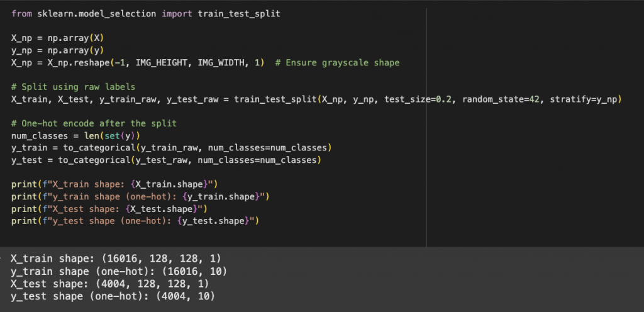
Task: Click the 'y_test = to_categorical' line
Action: (x=166, y=160)
